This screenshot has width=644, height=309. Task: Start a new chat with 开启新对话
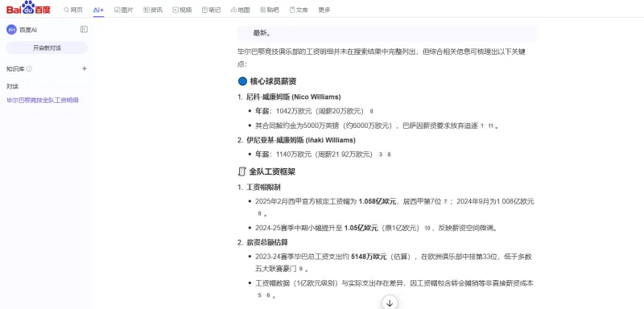47,47
